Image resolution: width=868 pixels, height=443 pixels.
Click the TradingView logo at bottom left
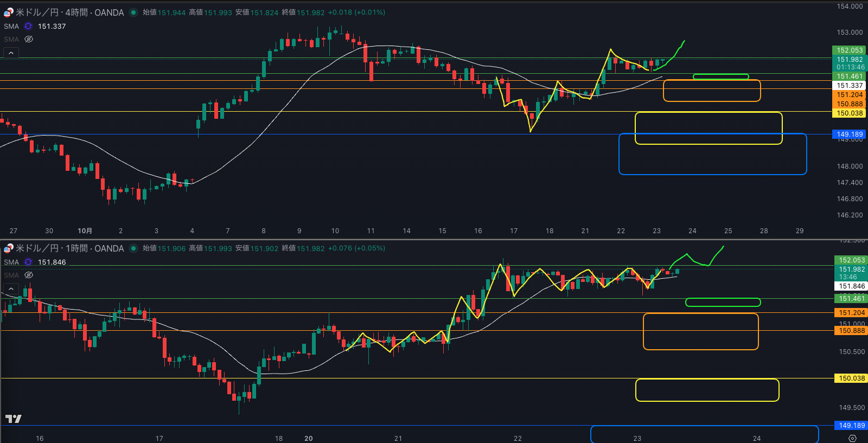(x=13, y=419)
